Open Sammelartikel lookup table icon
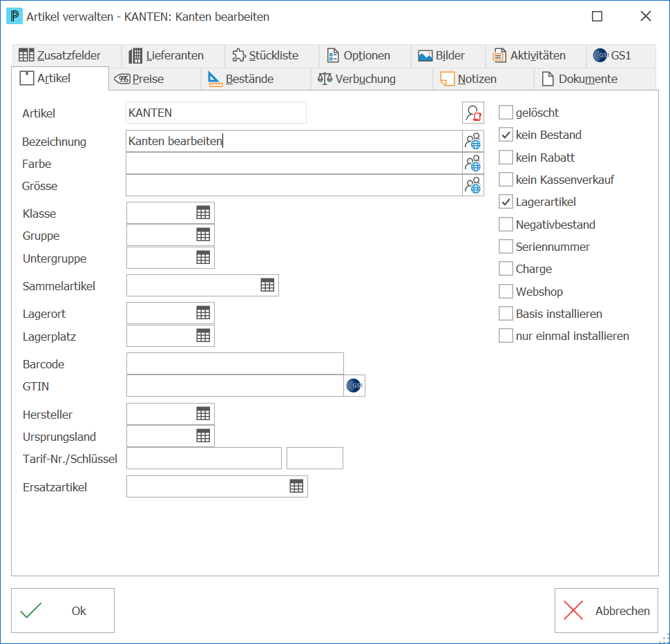Image resolution: width=670 pixels, height=644 pixels. tap(267, 285)
